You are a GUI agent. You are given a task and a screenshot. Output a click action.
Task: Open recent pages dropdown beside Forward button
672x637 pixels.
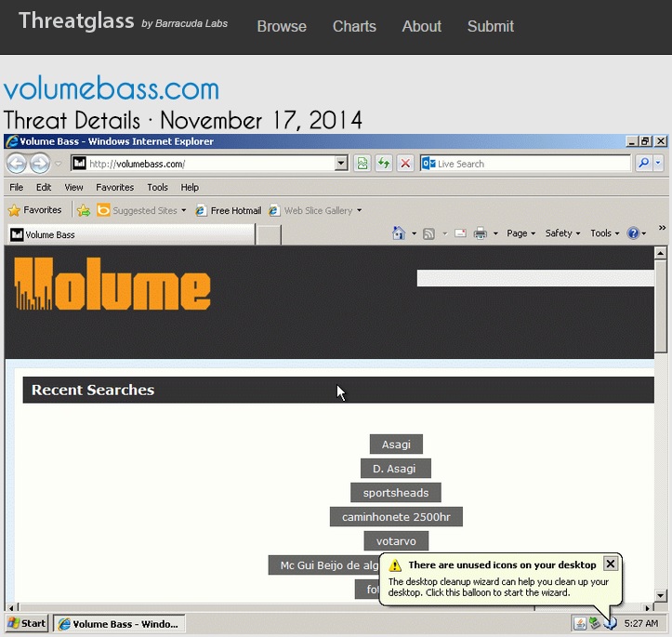pos(58,164)
